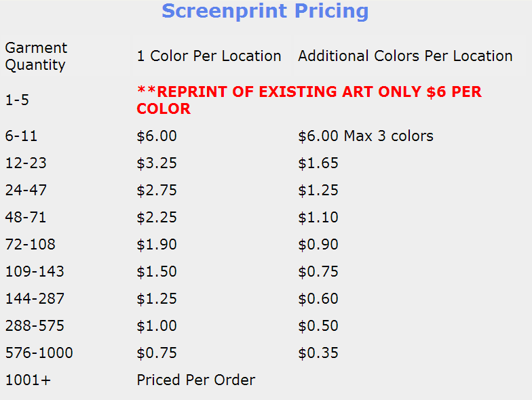Click the $0.35 additional color price
Screen dimensions: 532x400
[318, 353]
